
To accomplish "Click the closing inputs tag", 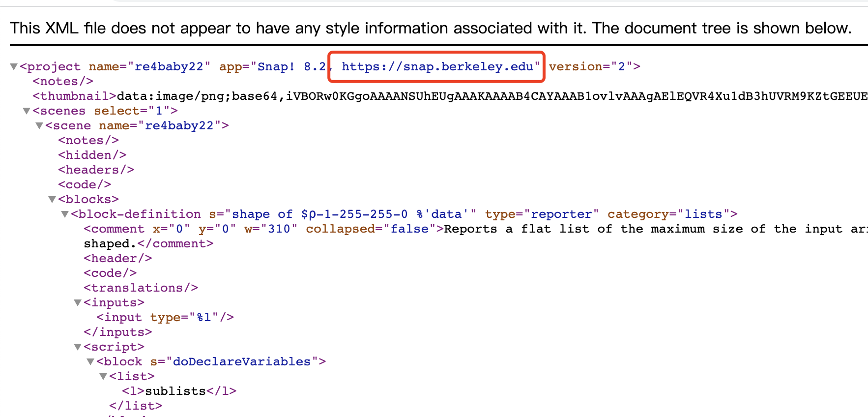I will [x=117, y=332].
